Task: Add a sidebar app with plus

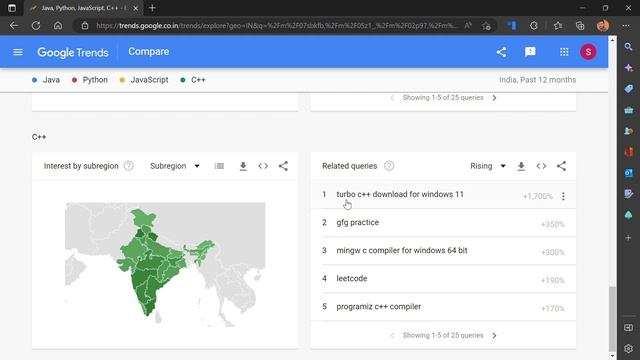Action: pos(629,237)
